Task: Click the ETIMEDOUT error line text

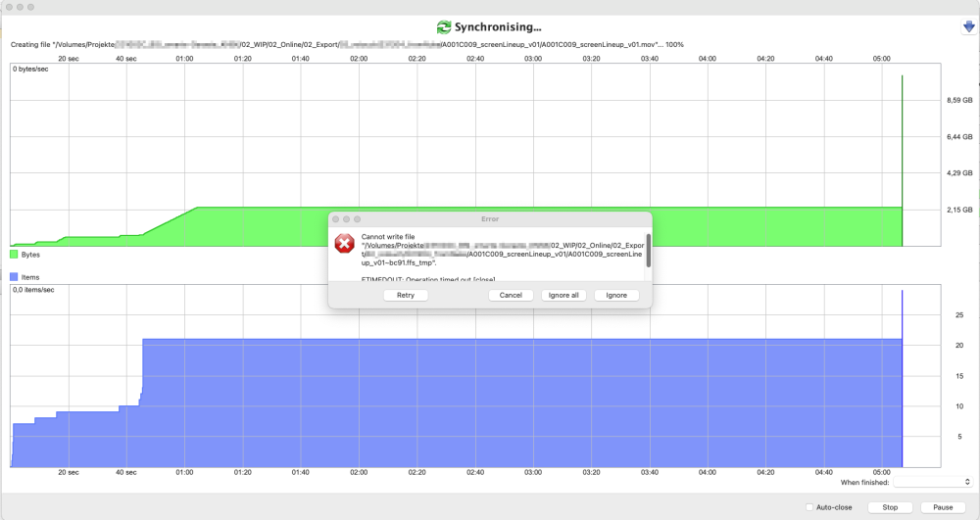Action: pyautogui.click(x=428, y=279)
